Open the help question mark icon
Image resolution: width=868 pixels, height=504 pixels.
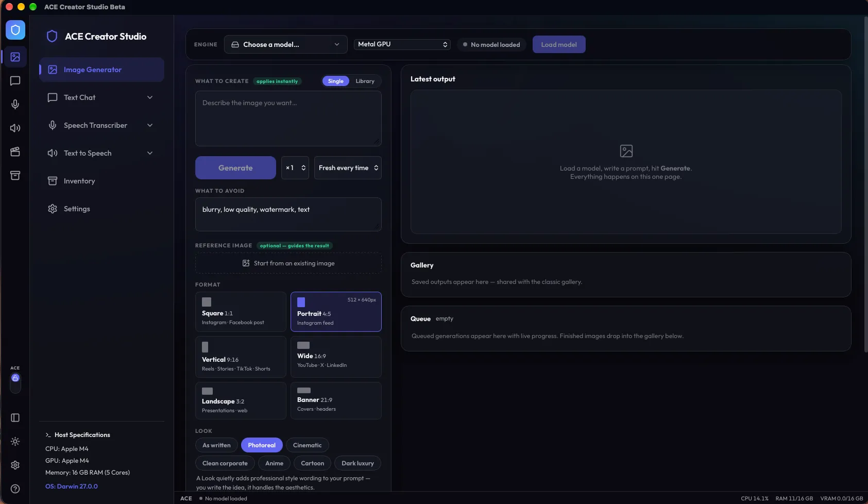point(15,489)
